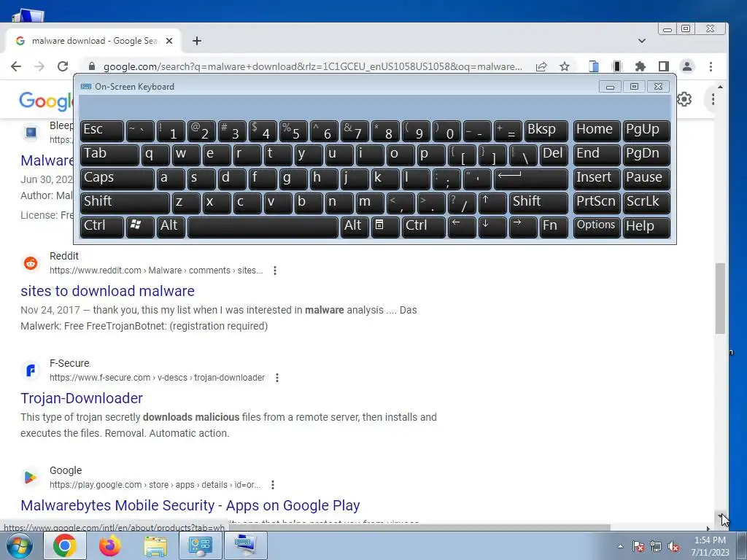The width and height of the screenshot is (747, 560).
Task: Click the PgDn key on On-Screen Keyboard
Action: [x=646, y=155]
